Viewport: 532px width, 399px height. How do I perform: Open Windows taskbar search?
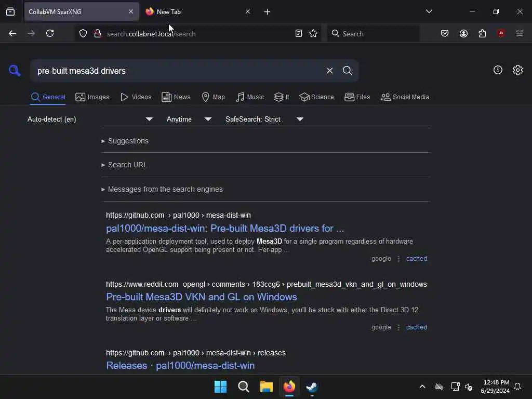(244, 387)
